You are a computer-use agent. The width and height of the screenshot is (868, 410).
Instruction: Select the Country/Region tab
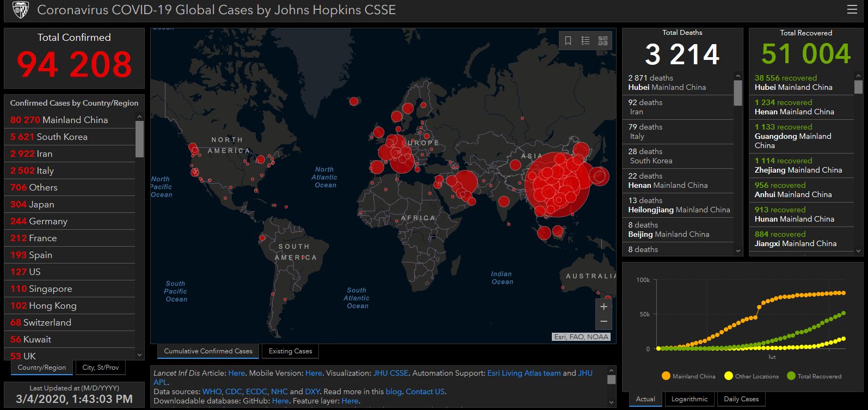42,368
